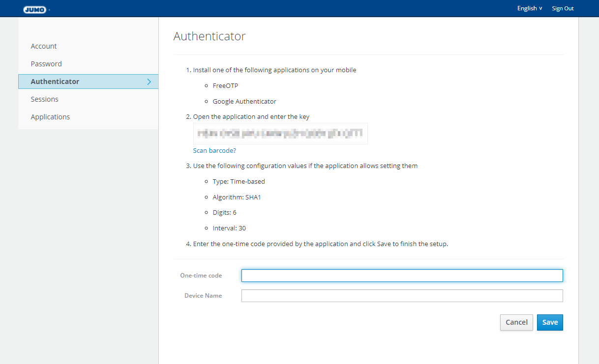Sign out of the account
This screenshot has width=599, height=364.
(x=563, y=8)
